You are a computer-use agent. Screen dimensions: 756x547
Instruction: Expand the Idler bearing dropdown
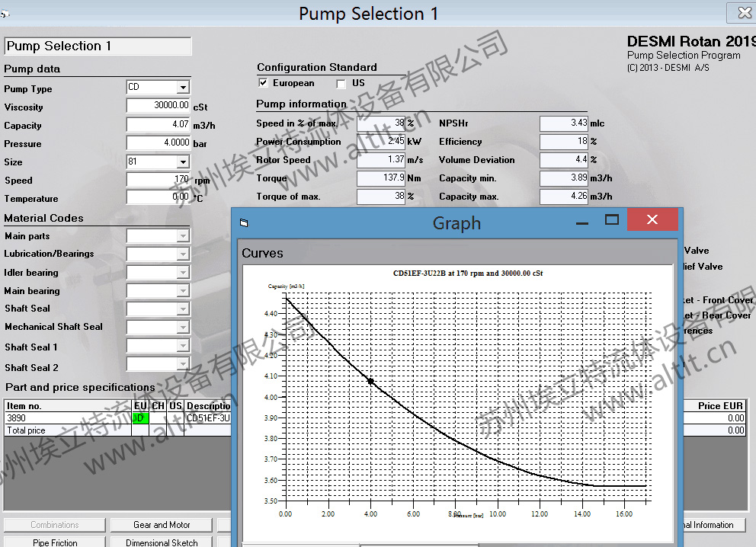tap(183, 273)
